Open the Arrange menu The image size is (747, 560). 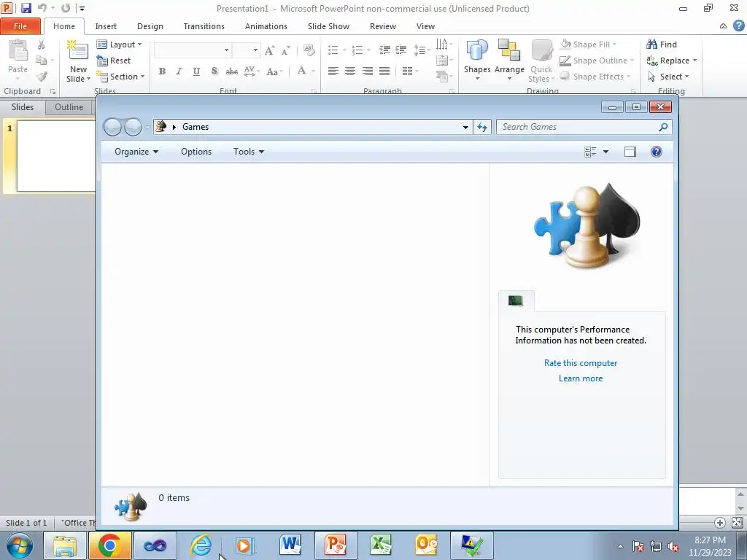(x=509, y=60)
